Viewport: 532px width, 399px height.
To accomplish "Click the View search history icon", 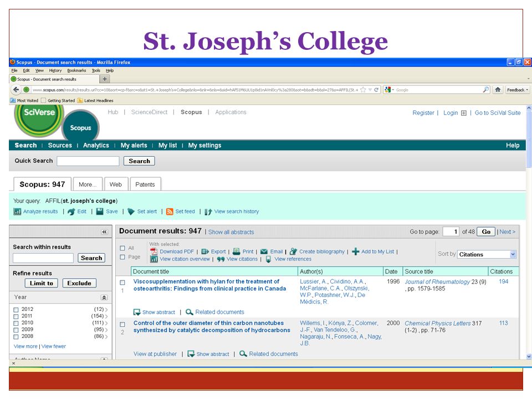I will click(208, 212).
